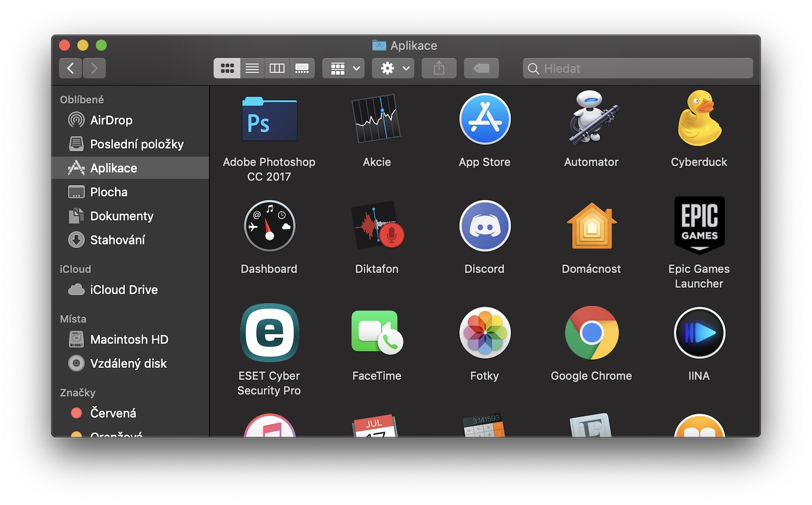Launch the Akcie stocks app
This screenshot has width=812, height=505.
(376, 119)
